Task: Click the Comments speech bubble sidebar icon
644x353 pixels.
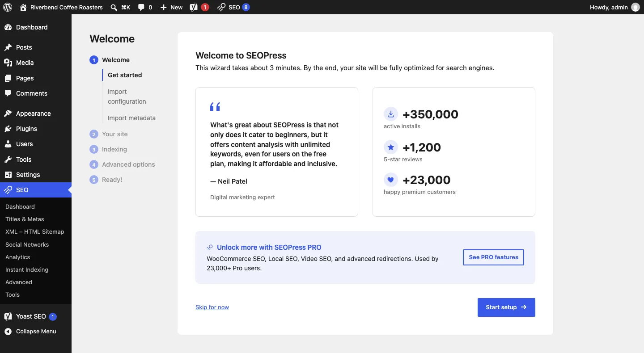Action: pos(8,93)
